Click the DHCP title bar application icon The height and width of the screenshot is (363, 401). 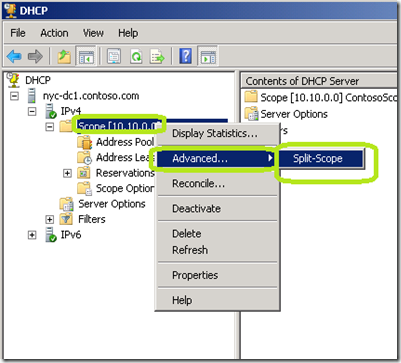pos(10,10)
